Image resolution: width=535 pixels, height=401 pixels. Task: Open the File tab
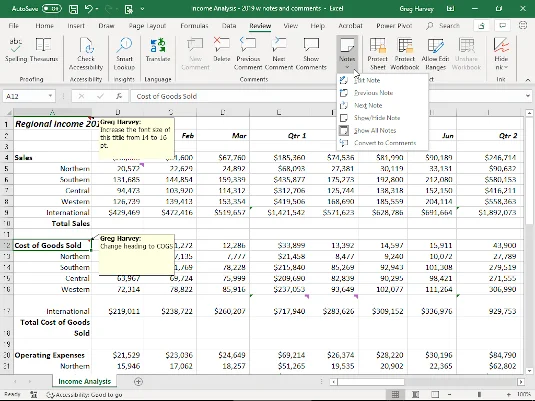(x=14, y=26)
